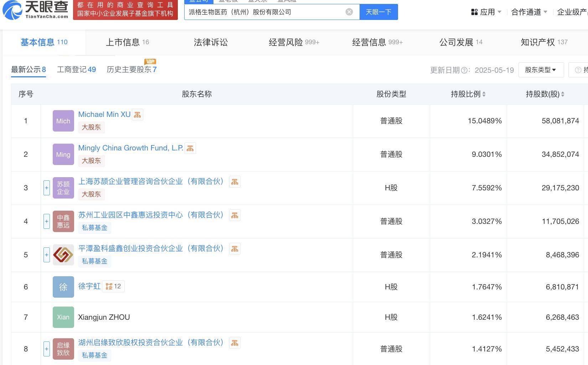This screenshot has width=588, height=365.
Task: Open equity structure icon beside 上海苏颉企业管理咨询合伙企业
Action: 234,182
